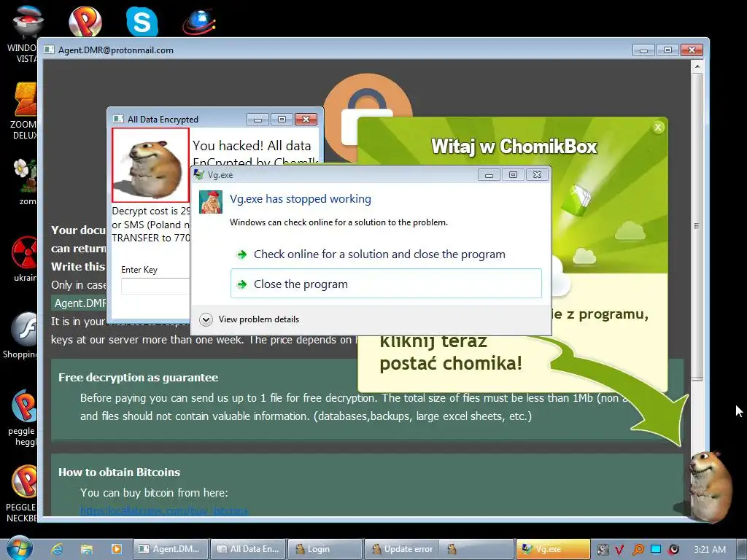Click the Free decryption as guarantee heading
Viewport: 747px width, 560px height.
(138, 378)
